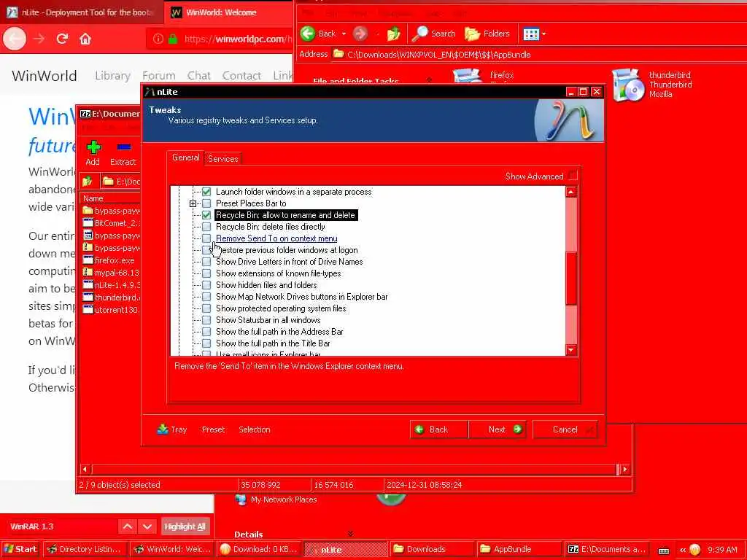Click the 7-Zip horizontal scrollbar right arrow

pos(625,469)
